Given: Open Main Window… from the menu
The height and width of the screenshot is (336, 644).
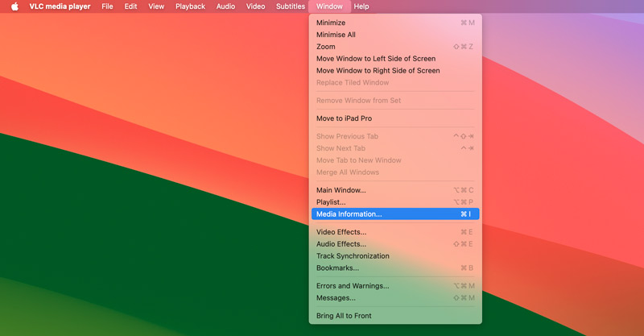Looking at the screenshot, I should [341, 190].
